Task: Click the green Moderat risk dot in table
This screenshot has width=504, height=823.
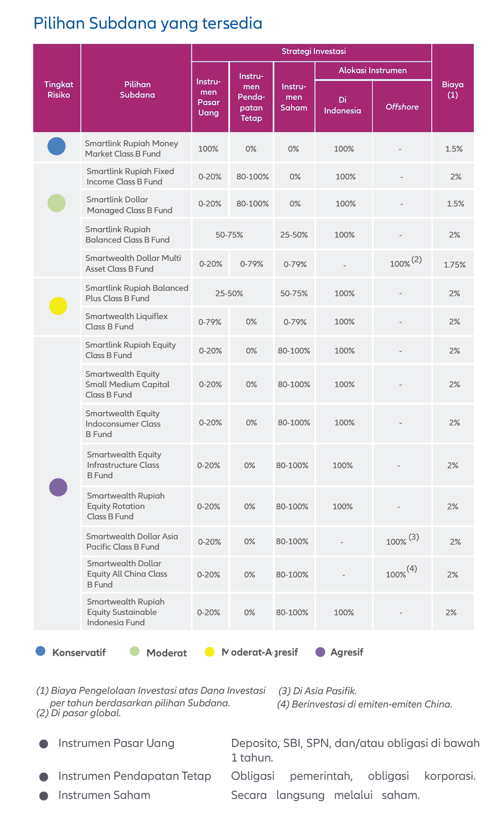Action: 56,203
